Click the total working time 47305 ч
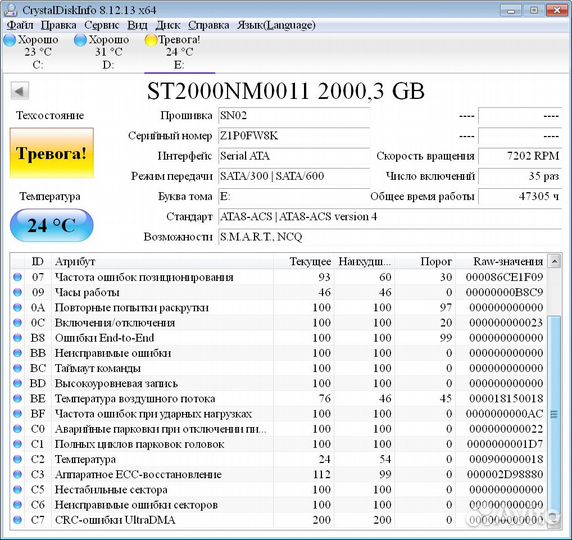Viewport: 572px width, 540px height. tap(520, 196)
